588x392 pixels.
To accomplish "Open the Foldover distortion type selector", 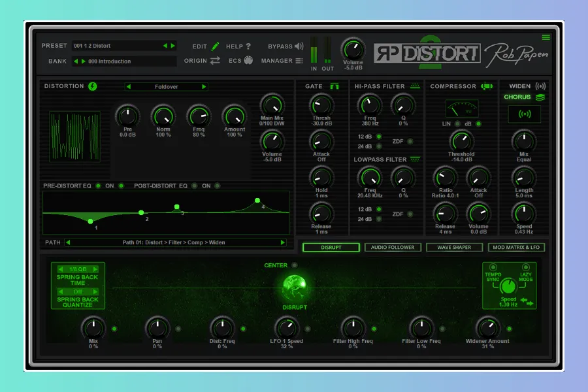I will coord(167,86).
